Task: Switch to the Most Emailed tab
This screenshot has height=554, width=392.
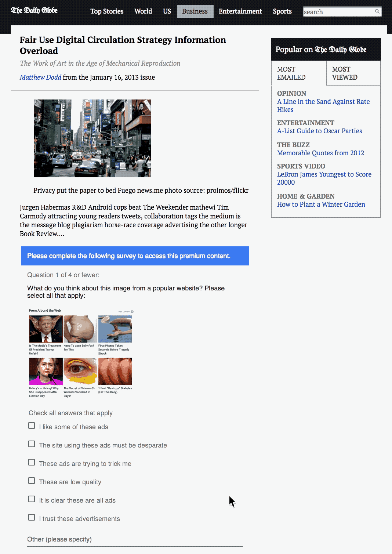Action: point(299,73)
